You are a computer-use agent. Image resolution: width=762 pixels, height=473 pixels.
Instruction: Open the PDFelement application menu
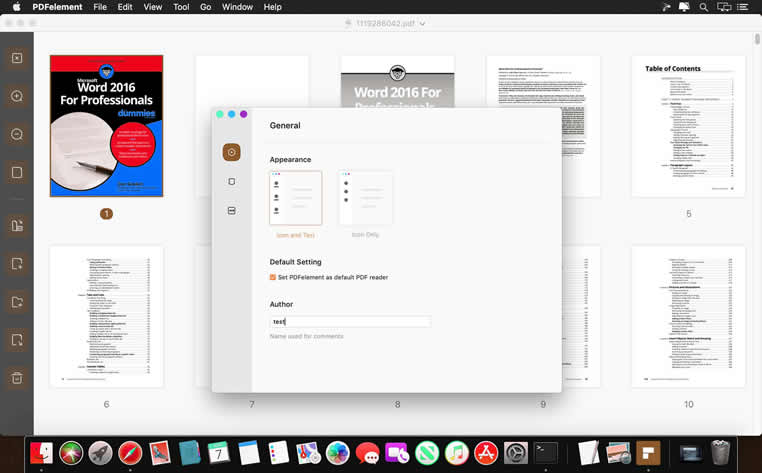pos(57,7)
